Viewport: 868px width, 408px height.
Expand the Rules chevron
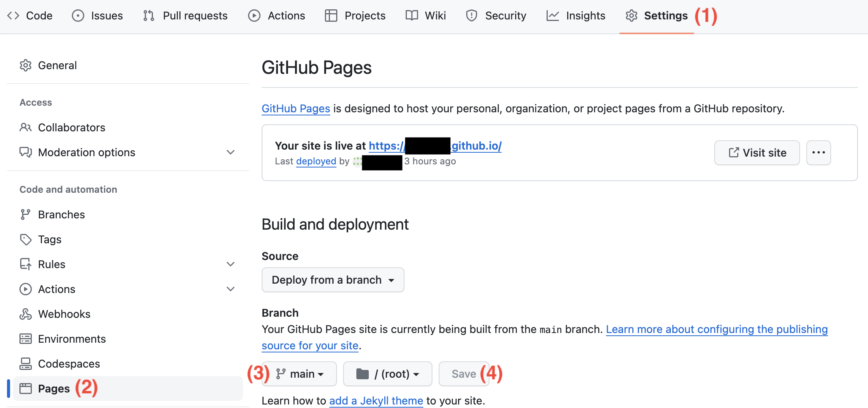pyautogui.click(x=231, y=264)
